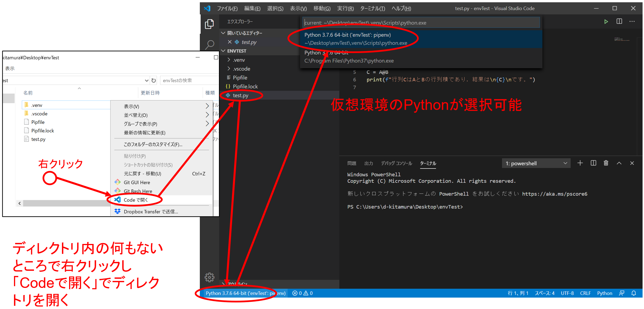Create a new terminal with plus icon
The height and width of the screenshot is (309, 644).
[x=580, y=163]
